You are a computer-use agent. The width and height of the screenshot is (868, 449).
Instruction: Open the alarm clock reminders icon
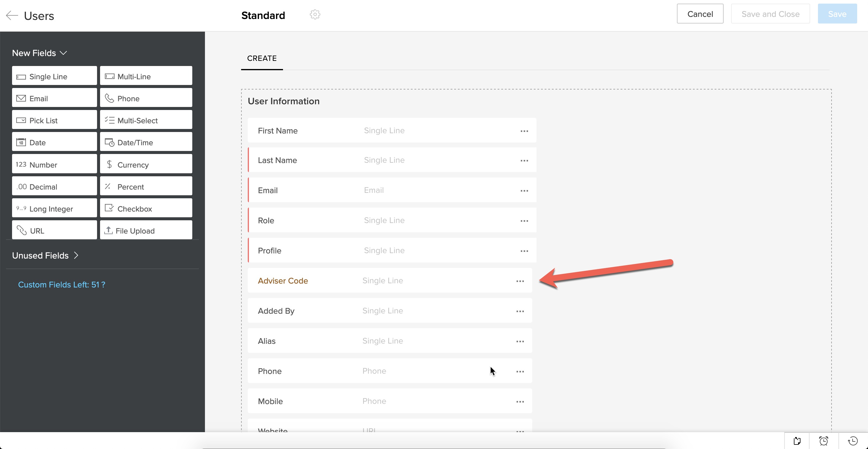point(823,441)
